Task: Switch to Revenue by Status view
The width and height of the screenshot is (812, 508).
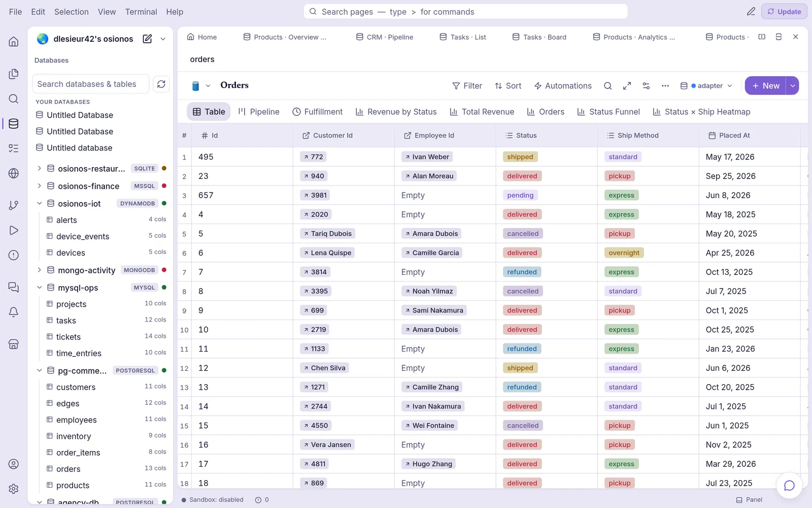Action: (x=396, y=112)
